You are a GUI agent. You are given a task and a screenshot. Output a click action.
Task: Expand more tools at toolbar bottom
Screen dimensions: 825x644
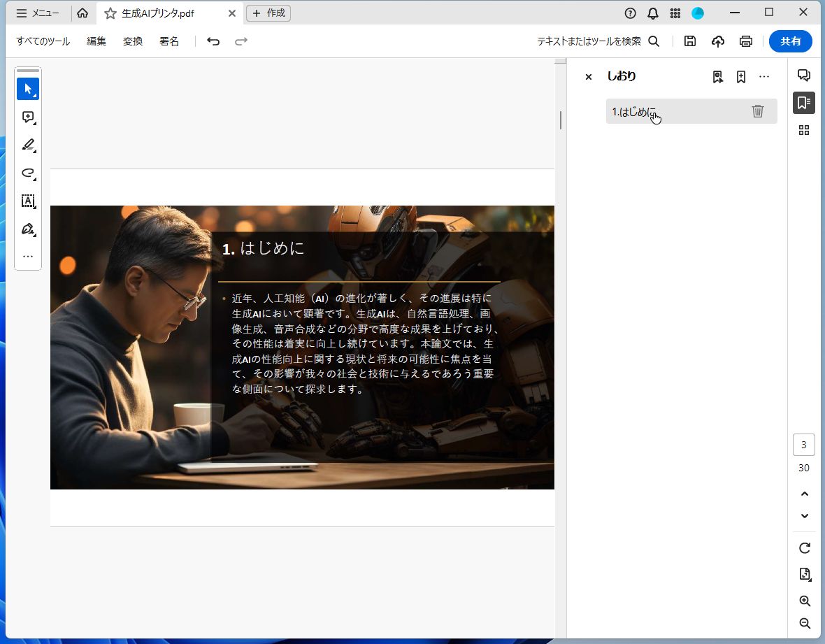[x=28, y=256]
